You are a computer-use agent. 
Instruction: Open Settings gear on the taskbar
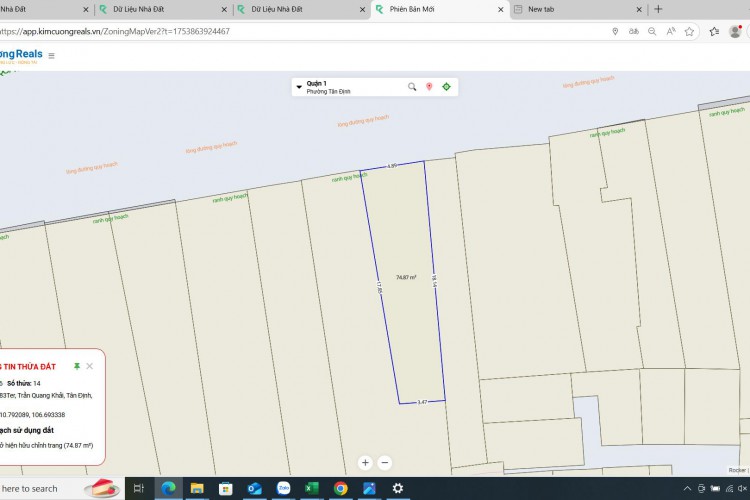tap(398, 489)
